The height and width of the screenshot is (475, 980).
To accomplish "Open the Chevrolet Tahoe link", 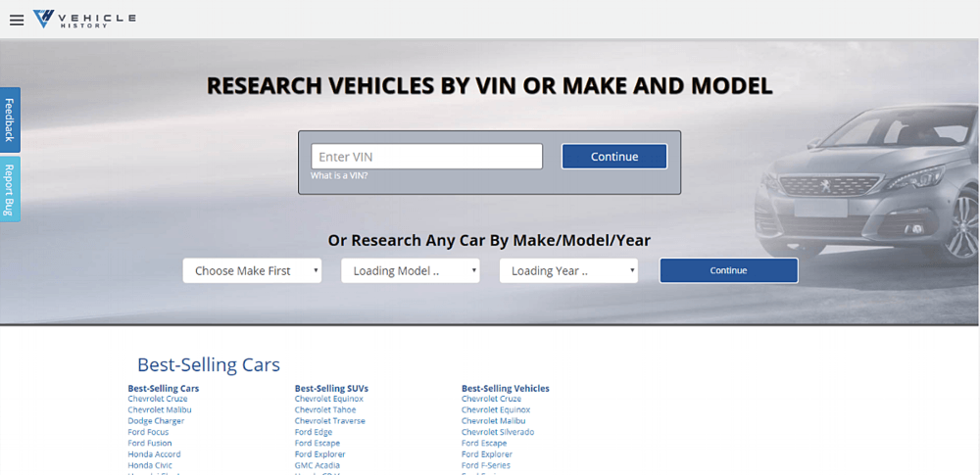I will 325,410.
